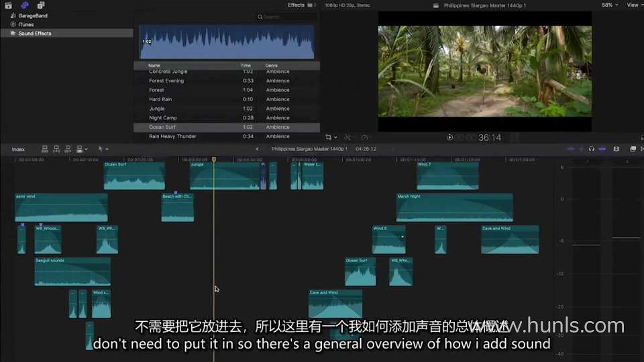This screenshot has height=362, width=644.
Task: Select the Ocean Surf row in list
Action: coord(227,127)
